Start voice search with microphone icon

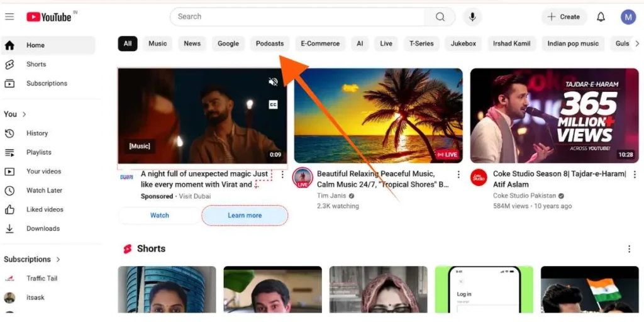472,17
